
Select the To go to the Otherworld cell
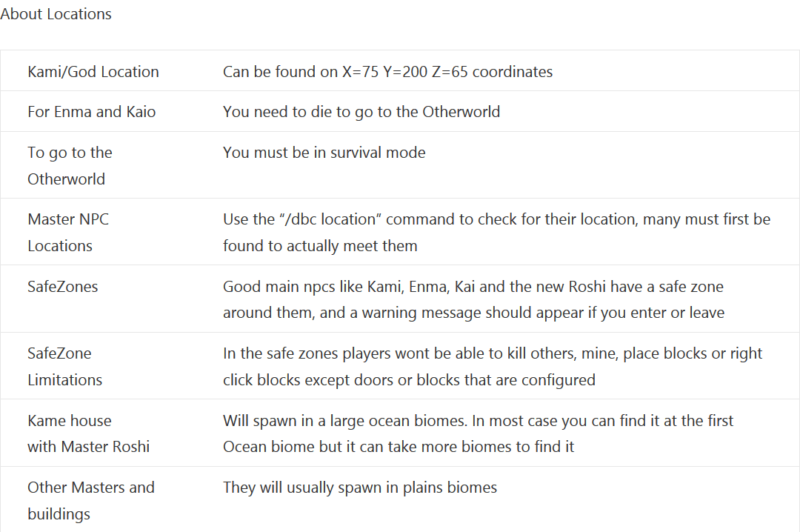pyautogui.click(x=70, y=165)
